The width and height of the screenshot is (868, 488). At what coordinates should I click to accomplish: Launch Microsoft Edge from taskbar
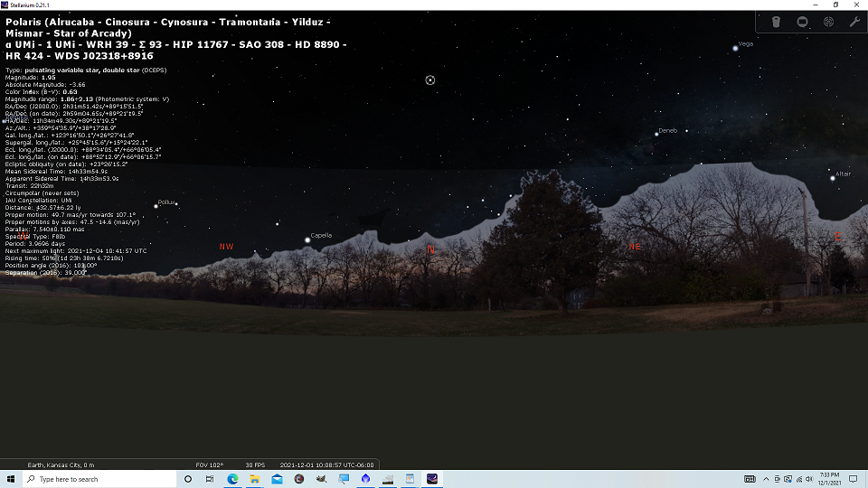pyautogui.click(x=232, y=479)
